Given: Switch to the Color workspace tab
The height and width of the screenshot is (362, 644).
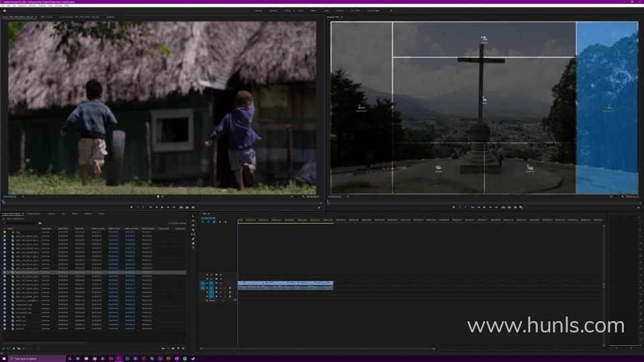Looking at the screenshot, I should (x=301, y=11).
